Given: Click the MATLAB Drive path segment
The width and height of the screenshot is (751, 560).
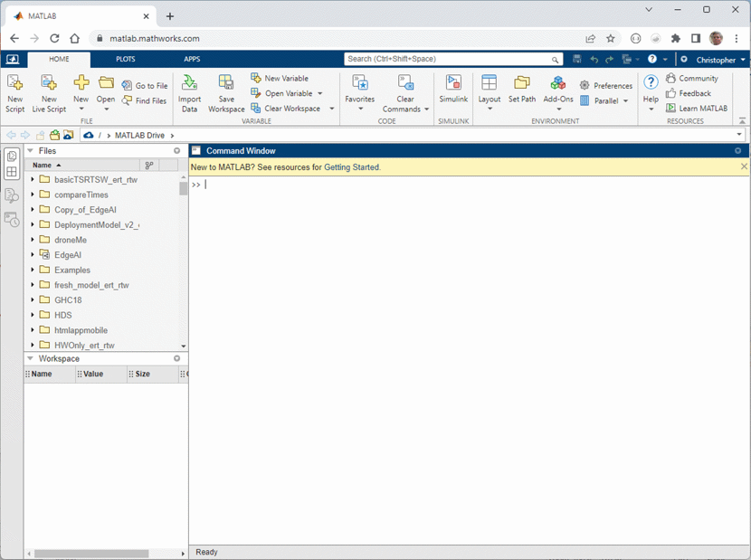Looking at the screenshot, I should tap(139, 136).
